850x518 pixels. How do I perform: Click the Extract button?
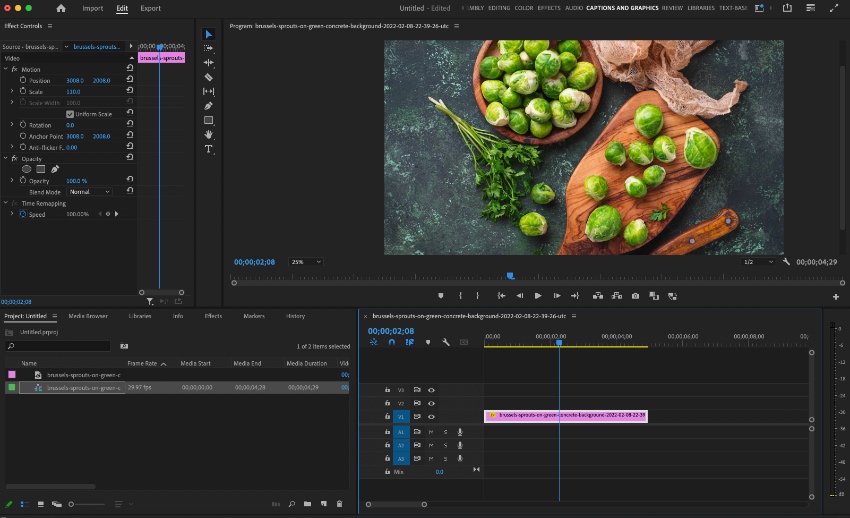coord(617,296)
